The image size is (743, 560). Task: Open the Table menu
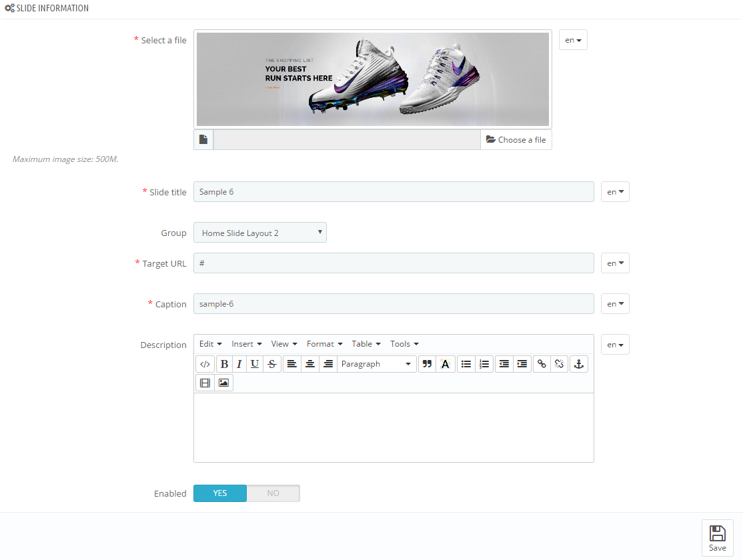(365, 344)
